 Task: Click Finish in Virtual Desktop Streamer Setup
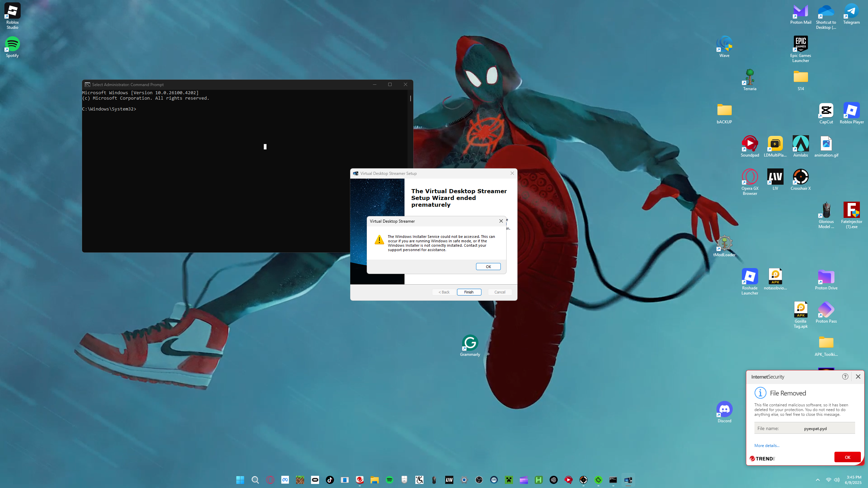(x=469, y=292)
